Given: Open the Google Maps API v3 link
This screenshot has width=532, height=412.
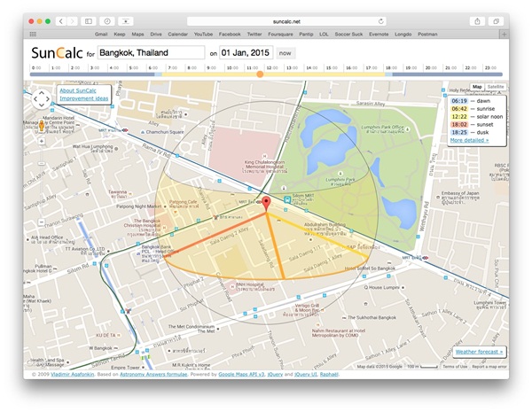Looking at the screenshot, I should tap(241, 375).
